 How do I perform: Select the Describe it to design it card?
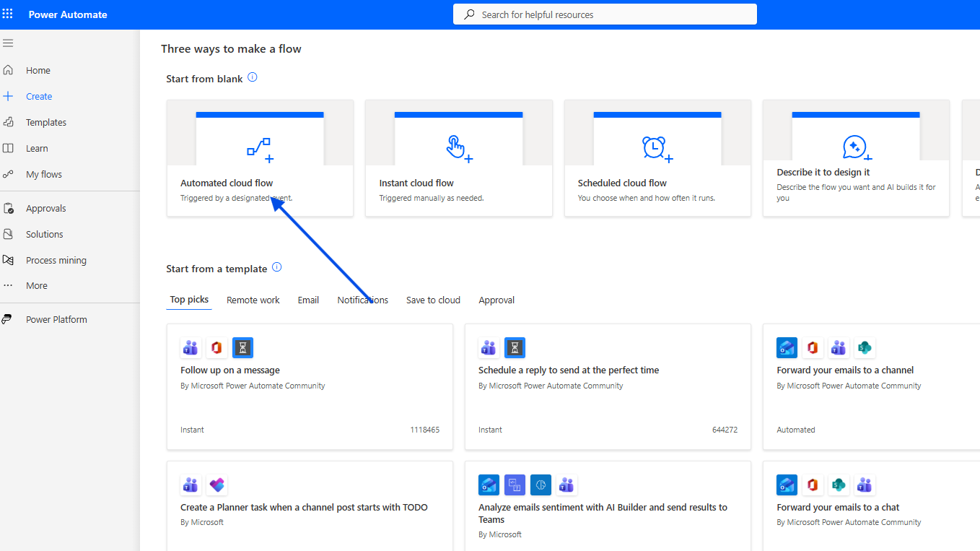[x=856, y=158]
